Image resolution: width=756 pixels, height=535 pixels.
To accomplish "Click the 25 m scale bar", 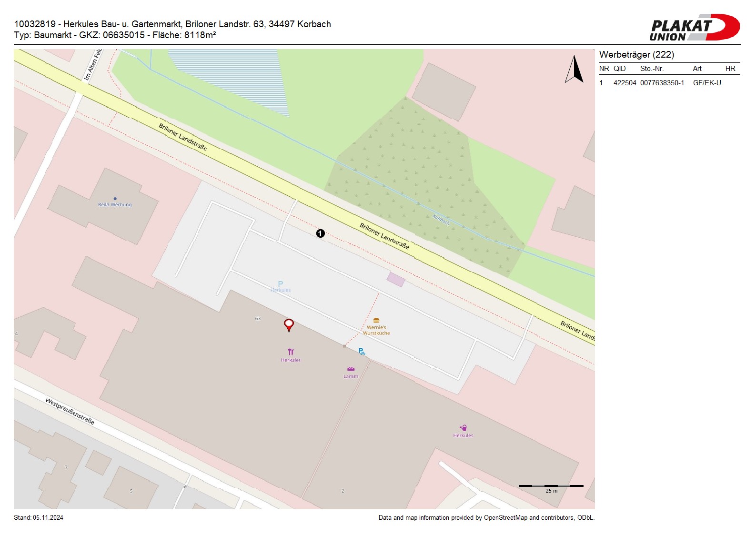I will (551, 486).
